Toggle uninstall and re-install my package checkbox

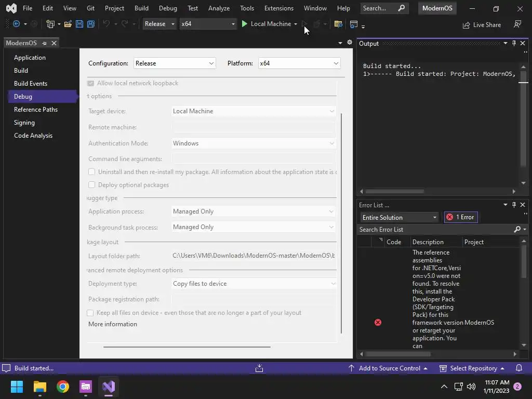pyautogui.click(x=91, y=171)
